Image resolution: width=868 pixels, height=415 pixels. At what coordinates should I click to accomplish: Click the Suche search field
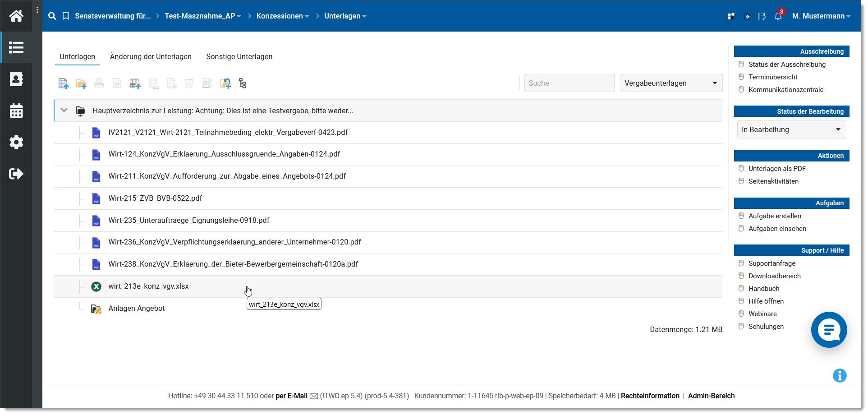[569, 83]
